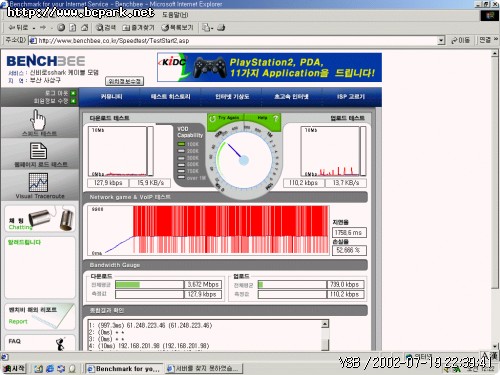Click the speed test hand icon
The width and height of the screenshot is (500, 375).
coord(38,119)
